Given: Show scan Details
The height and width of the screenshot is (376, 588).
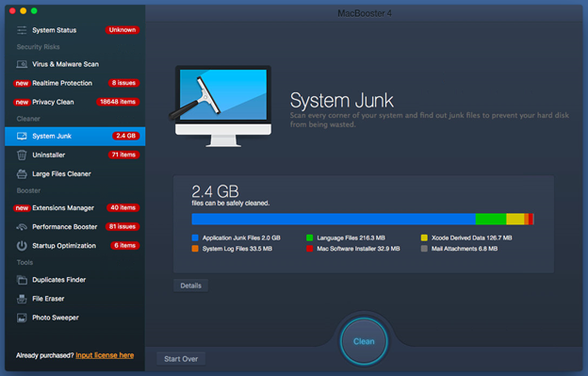Looking at the screenshot, I should pyautogui.click(x=190, y=286).
